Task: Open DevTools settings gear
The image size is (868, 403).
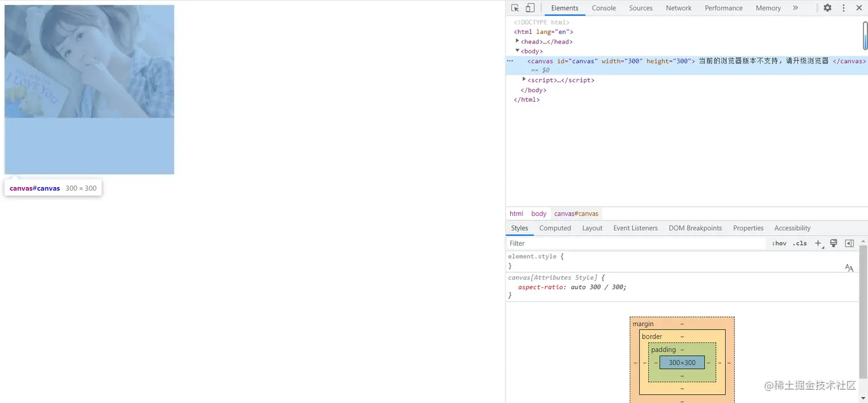Action: (827, 8)
